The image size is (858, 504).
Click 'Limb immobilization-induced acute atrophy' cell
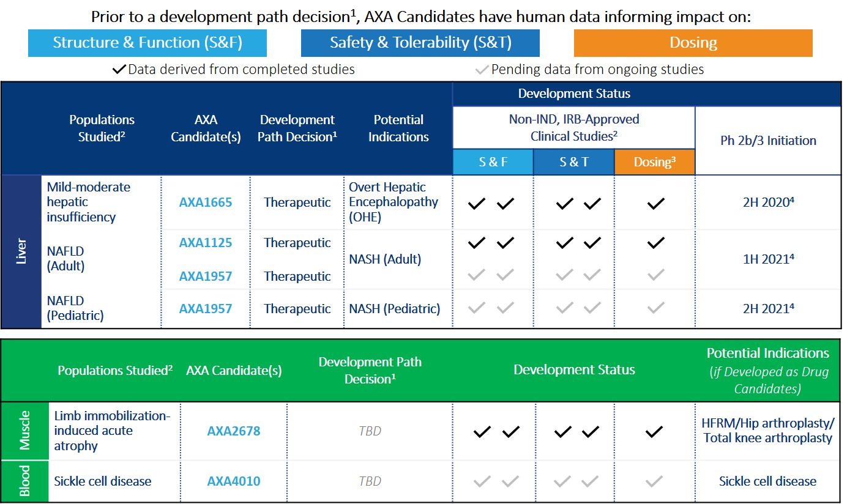(113, 431)
